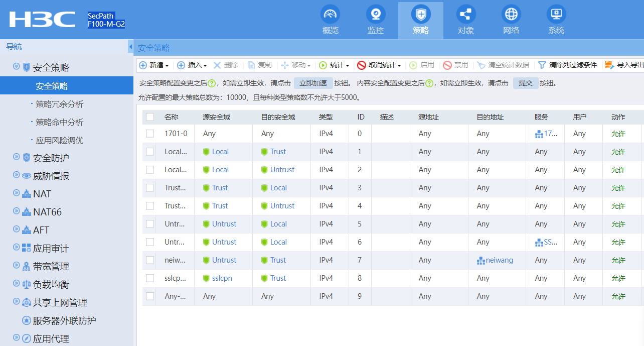Open the 网络 network globe icon
The width and height of the screenshot is (644, 346).
point(511,14)
